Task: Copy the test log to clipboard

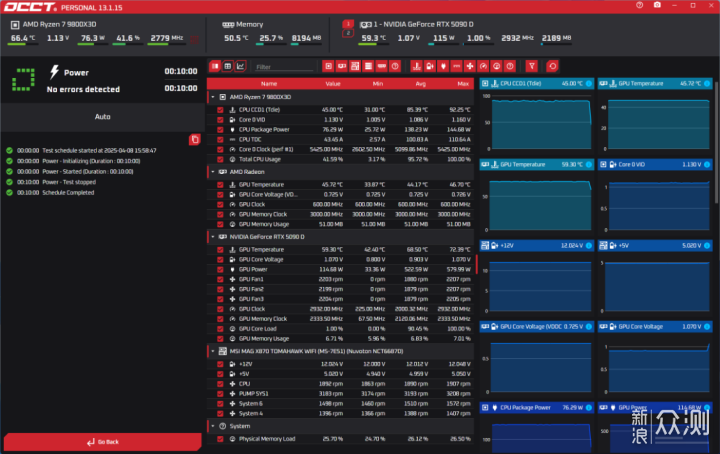Action: click(x=195, y=140)
